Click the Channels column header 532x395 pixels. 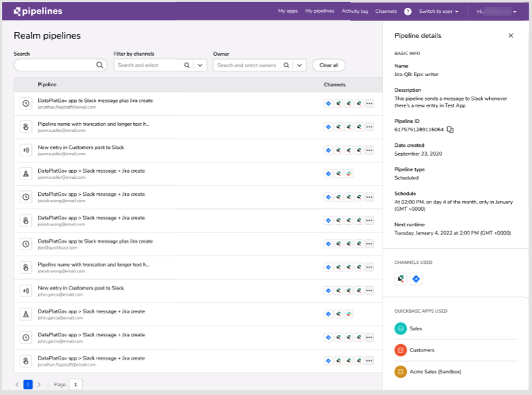click(x=334, y=84)
